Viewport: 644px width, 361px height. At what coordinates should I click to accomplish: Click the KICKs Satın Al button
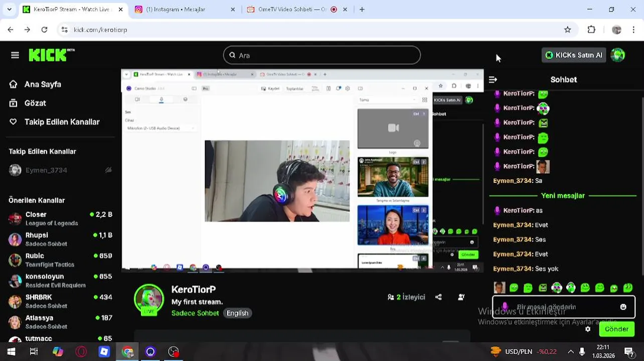[x=574, y=55]
